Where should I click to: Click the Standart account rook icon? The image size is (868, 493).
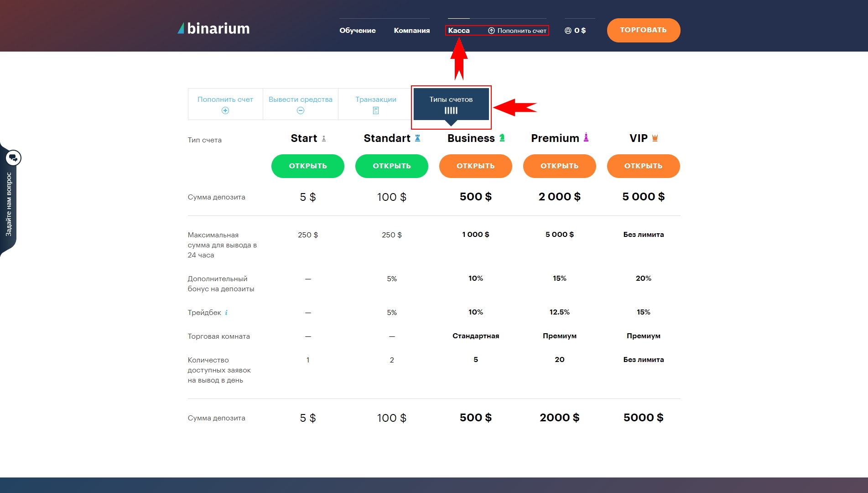[417, 138]
